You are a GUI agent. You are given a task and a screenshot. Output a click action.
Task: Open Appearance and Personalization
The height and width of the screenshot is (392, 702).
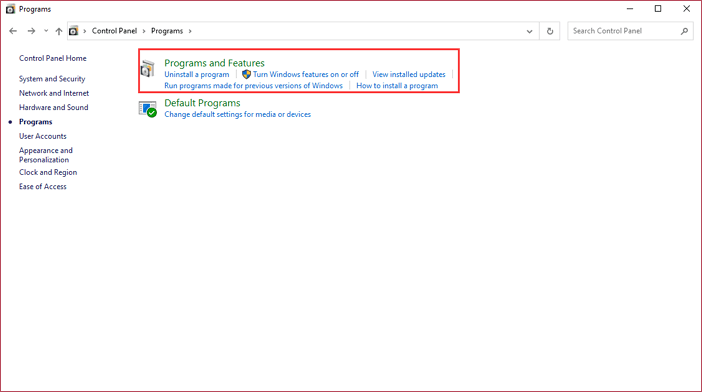tap(46, 155)
